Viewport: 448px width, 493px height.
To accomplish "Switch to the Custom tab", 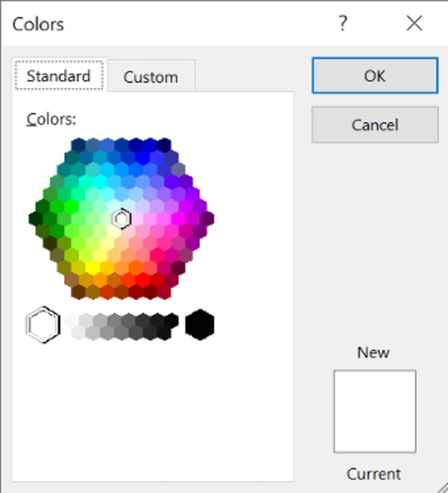I will [x=150, y=77].
